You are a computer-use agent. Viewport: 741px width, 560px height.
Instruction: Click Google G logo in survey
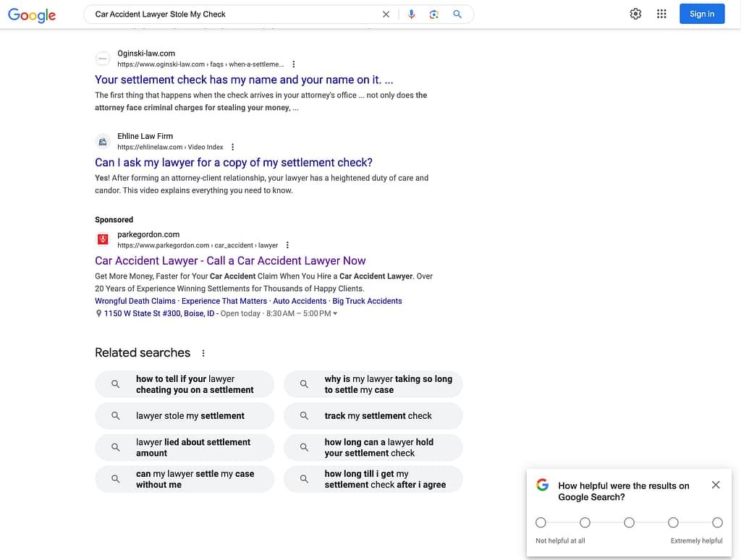click(543, 484)
